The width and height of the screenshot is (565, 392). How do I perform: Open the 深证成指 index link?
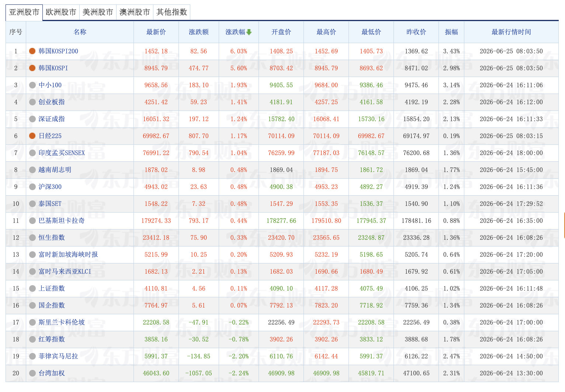(x=52, y=119)
